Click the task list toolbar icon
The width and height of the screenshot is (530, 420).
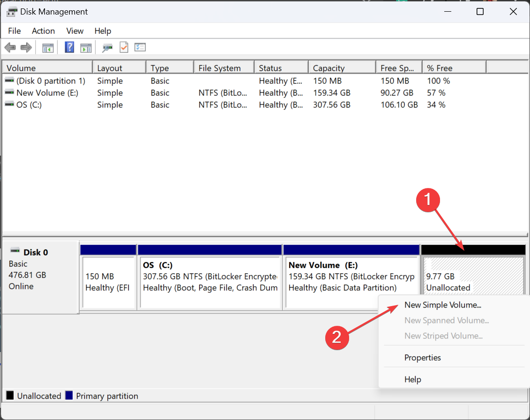[x=140, y=47]
